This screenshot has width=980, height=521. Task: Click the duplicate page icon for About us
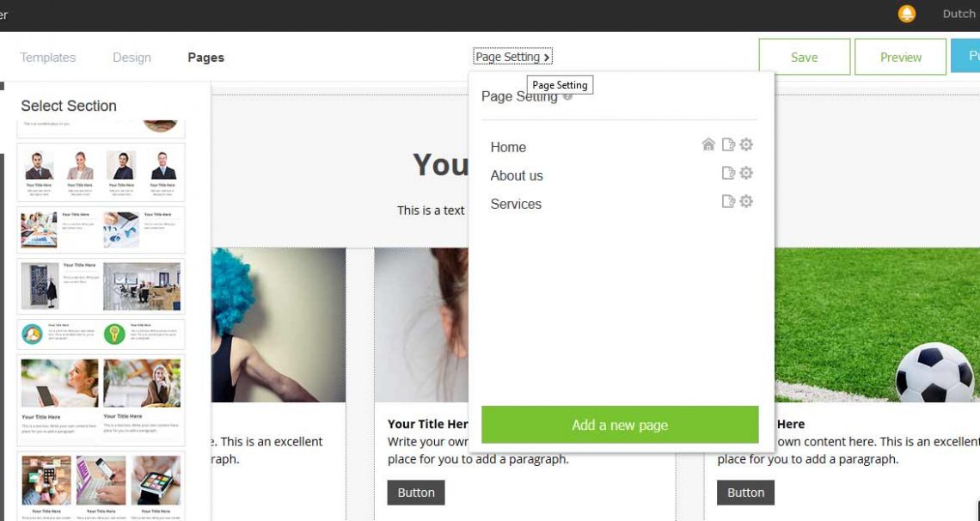(x=728, y=173)
